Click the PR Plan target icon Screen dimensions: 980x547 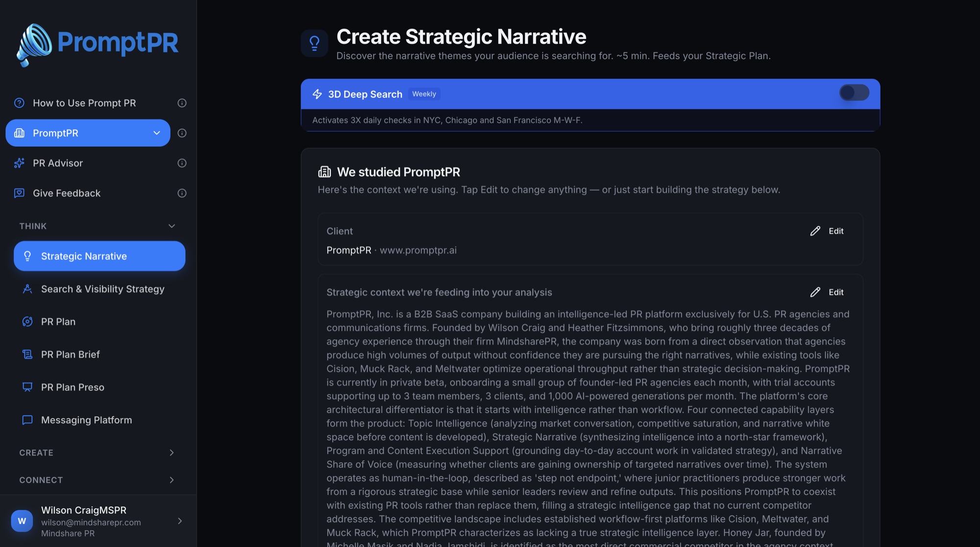(27, 322)
